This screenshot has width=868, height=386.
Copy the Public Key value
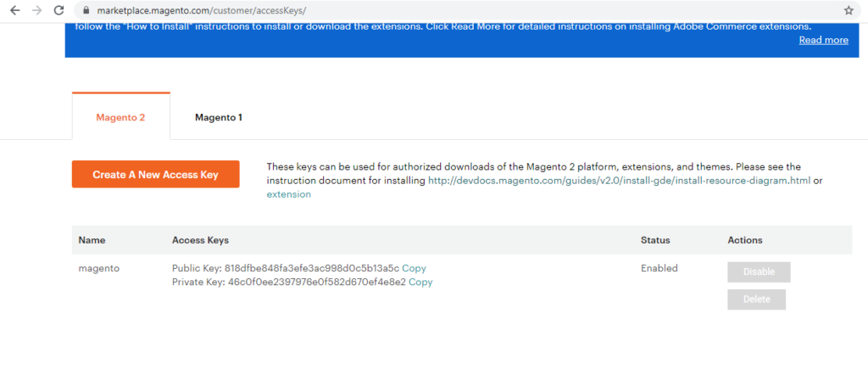[x=414, y=268]
